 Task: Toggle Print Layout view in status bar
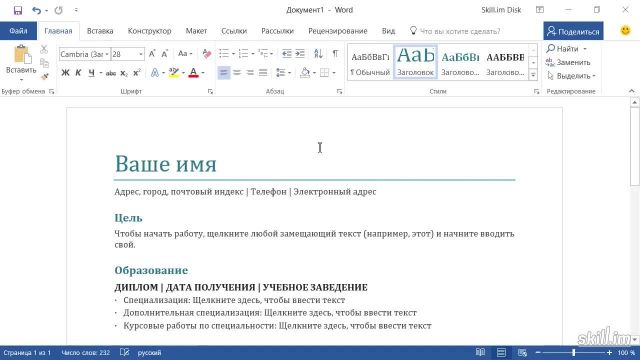(x=501, y=352)
